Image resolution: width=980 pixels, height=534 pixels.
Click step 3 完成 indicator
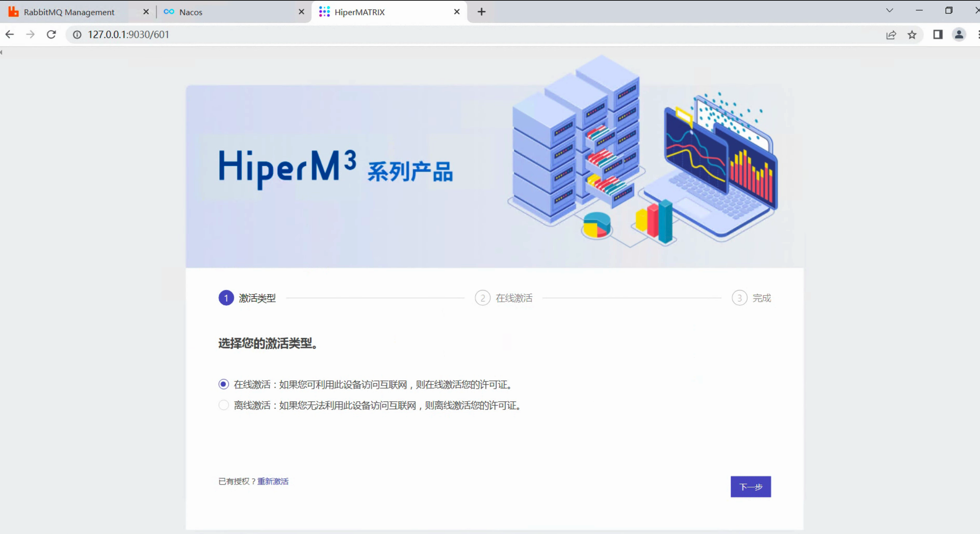752,298
